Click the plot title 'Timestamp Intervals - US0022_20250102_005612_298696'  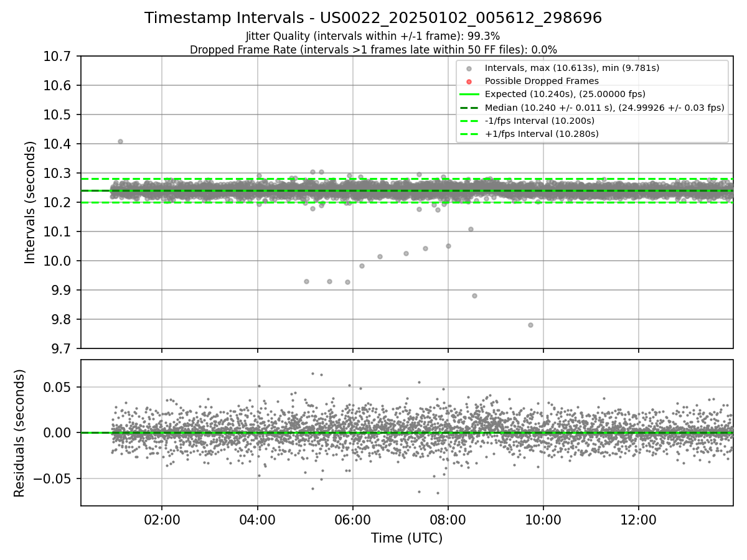373,18
